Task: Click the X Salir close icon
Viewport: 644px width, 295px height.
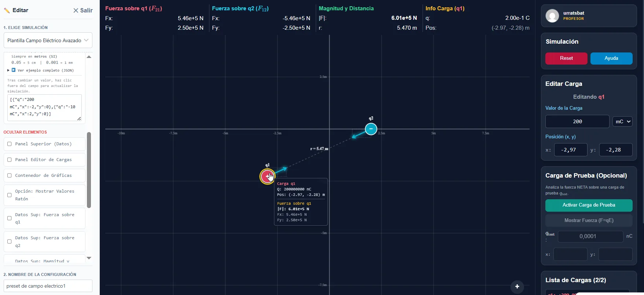Action: tap(76, 10)
